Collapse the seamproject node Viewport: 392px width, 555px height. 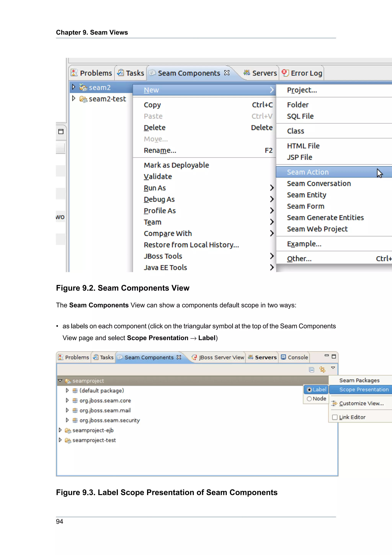tap(60, 380)
